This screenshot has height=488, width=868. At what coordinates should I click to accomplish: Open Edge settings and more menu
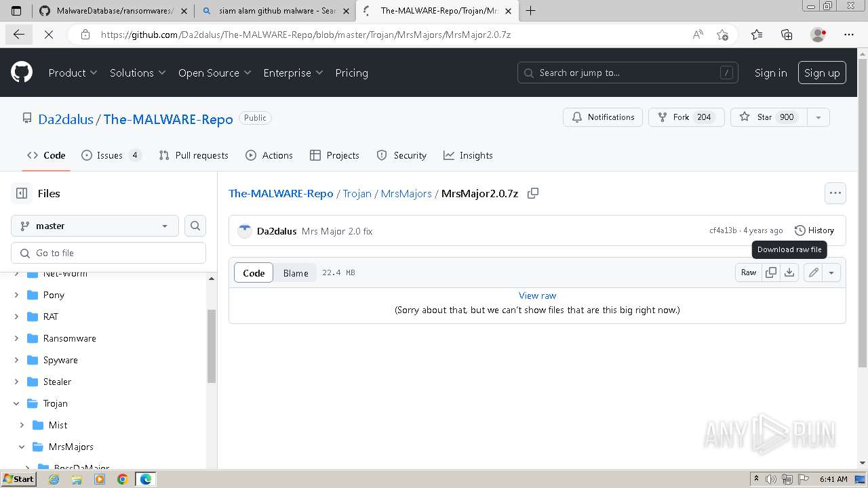pos(849,35)
